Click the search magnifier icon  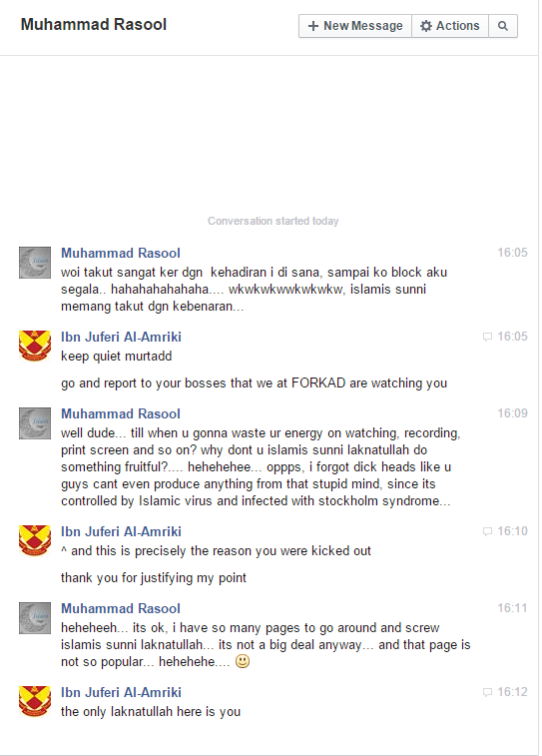tap(503, 26)
